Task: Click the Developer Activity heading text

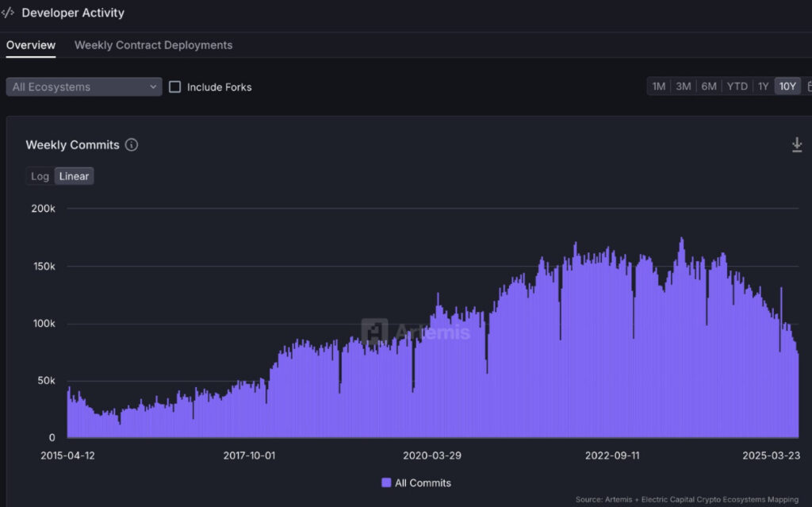Action: click(x=73, y=13)
